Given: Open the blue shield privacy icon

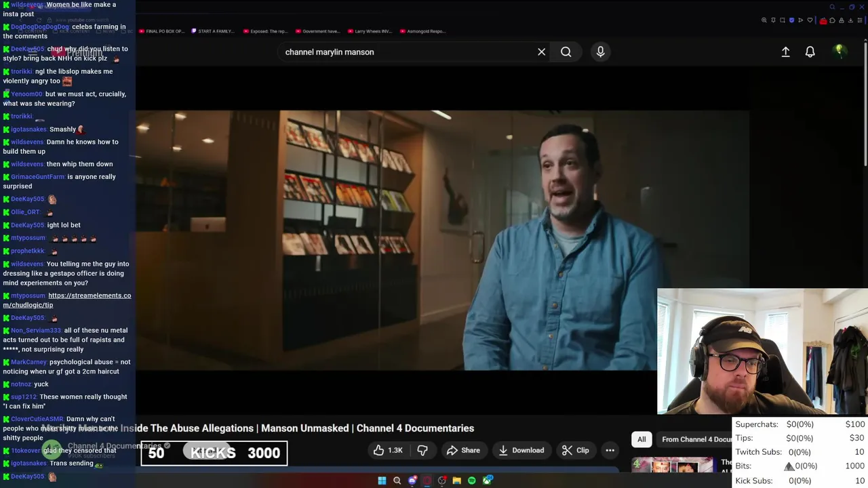Looking at the screenshot, I should pyautogui.click(x=791, y=20).
